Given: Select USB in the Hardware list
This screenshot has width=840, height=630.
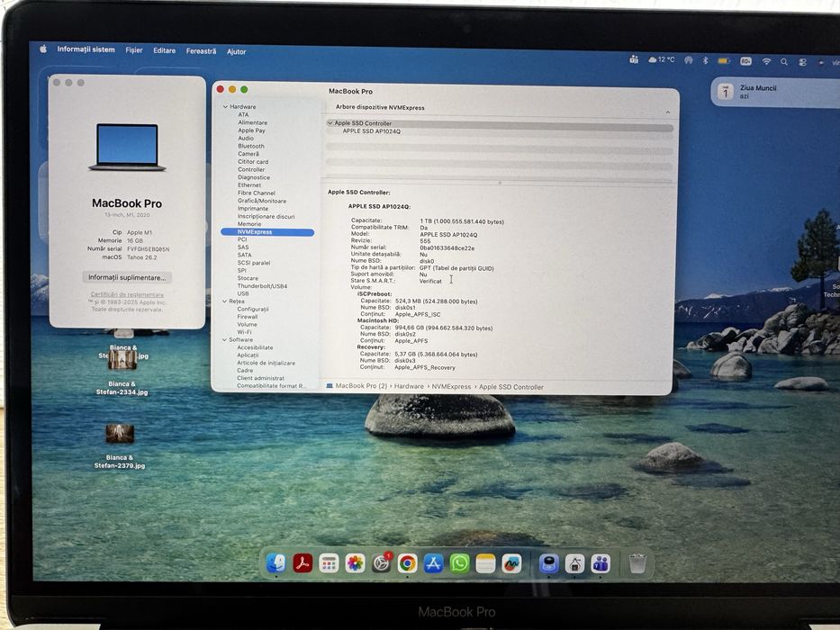Looking at the screenshot, I should [x=243, y=293].
